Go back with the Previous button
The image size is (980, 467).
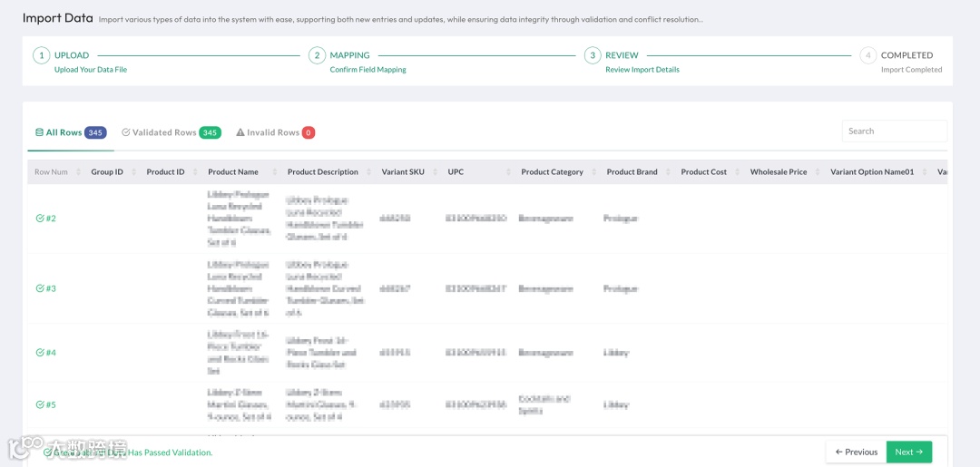(856, 452)
